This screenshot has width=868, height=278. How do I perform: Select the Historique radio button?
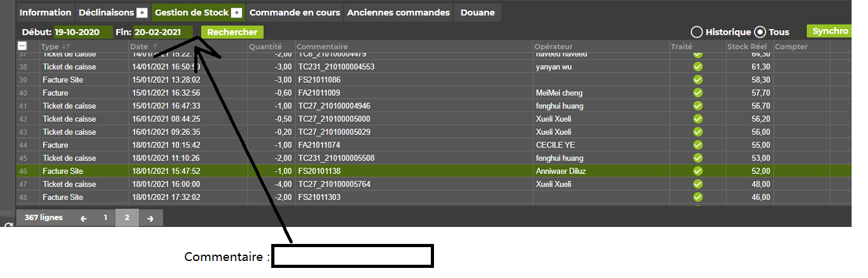pyautogui.click(x=697, y=32)
